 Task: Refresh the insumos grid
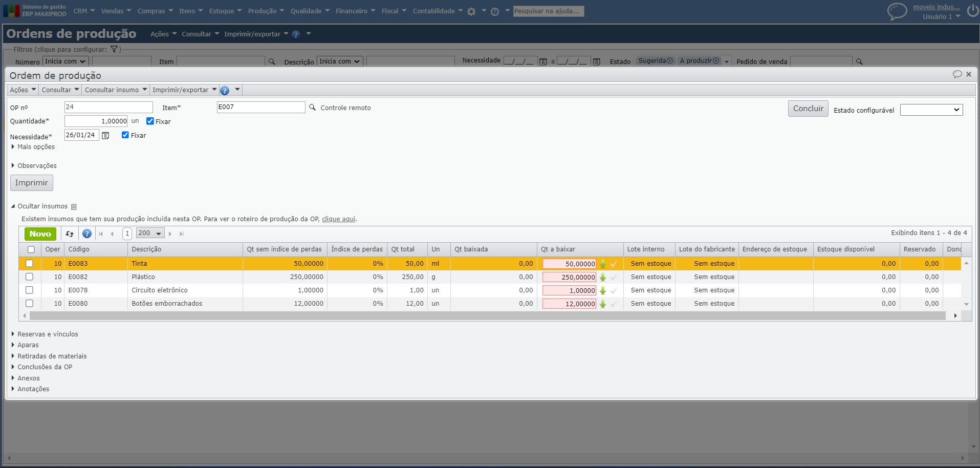[70, 233]
